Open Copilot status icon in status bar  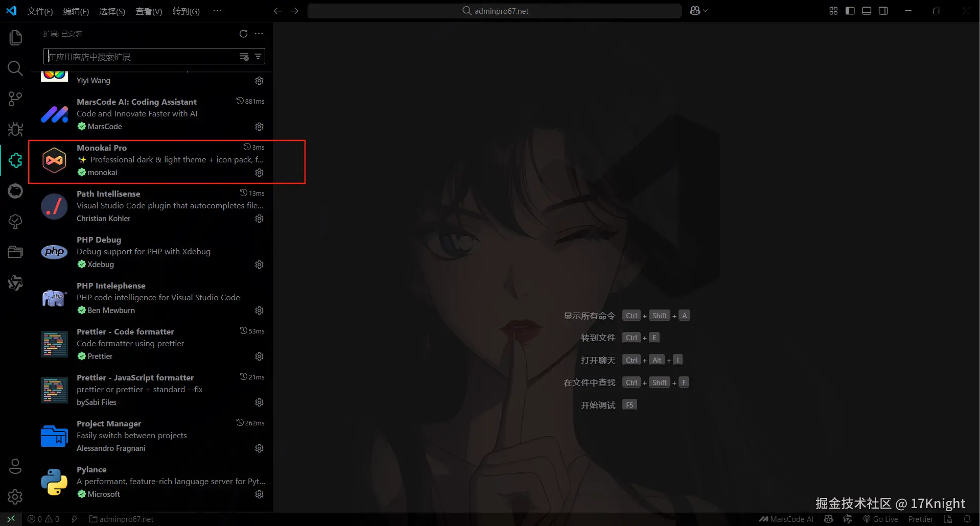(x=828, y=519)
